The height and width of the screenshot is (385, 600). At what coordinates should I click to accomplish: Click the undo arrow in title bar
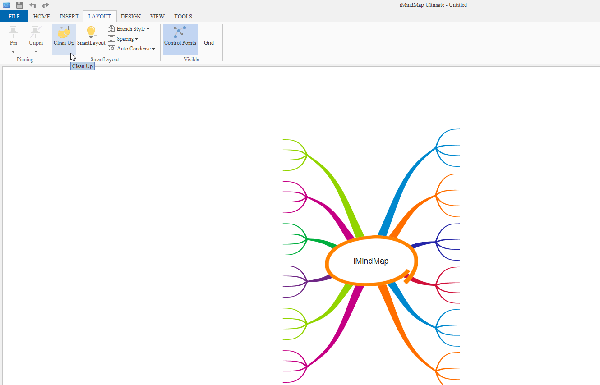33,5
